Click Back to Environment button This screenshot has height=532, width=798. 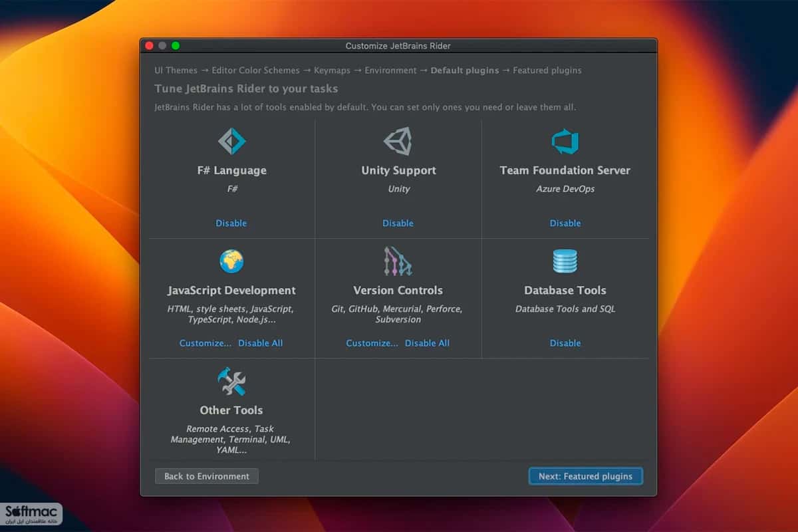(x=207, y=476)
